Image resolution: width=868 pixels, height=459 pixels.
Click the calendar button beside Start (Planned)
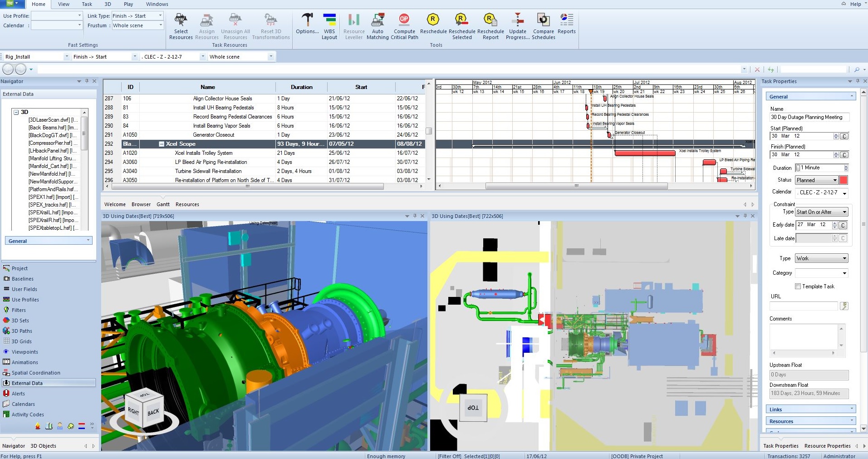(844, 136)
